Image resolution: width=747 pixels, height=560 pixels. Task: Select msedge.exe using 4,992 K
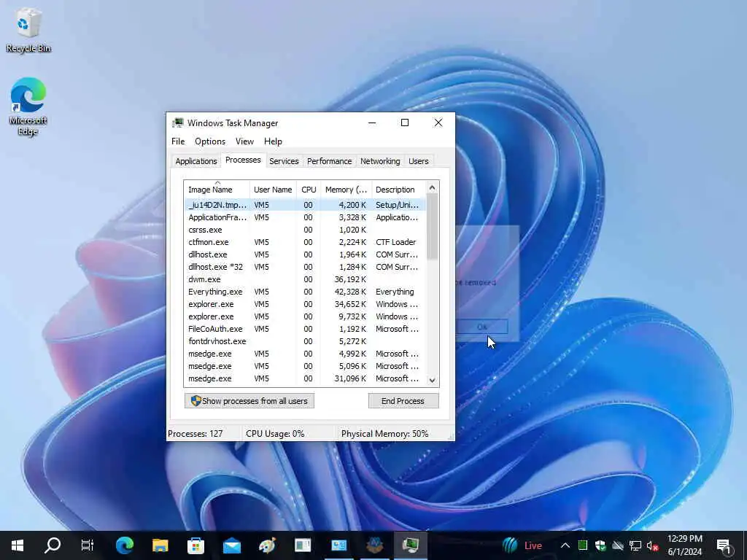[x=305, y=354]
